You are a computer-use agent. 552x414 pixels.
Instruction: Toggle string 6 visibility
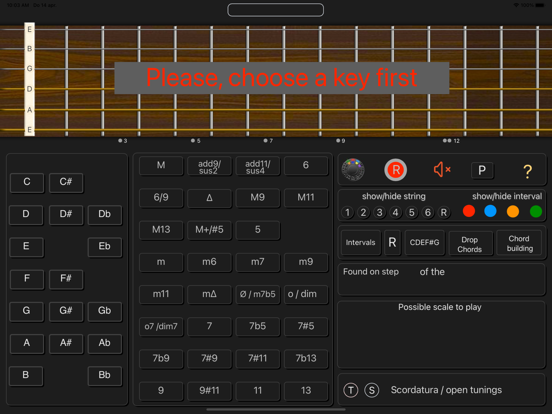[x=428, y=212]
